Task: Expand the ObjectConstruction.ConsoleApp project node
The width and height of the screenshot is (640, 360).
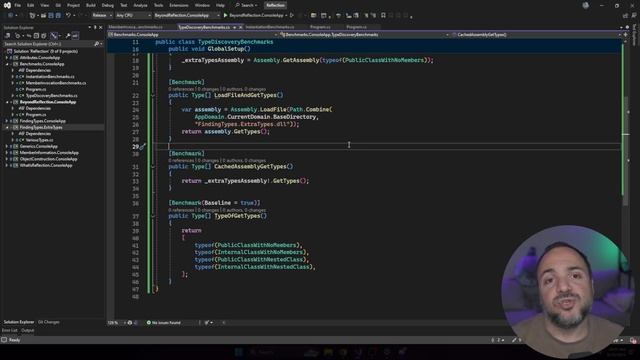Action: [7, 159]
